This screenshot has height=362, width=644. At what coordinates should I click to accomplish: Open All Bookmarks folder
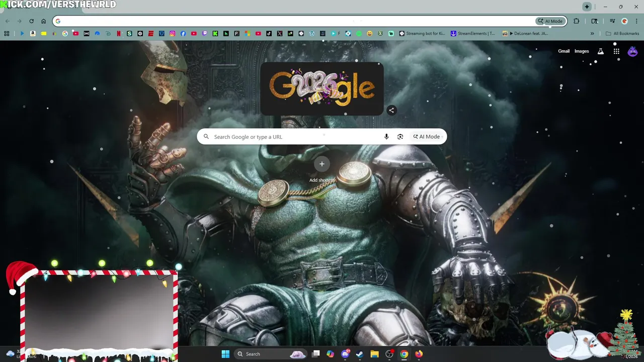622,34
